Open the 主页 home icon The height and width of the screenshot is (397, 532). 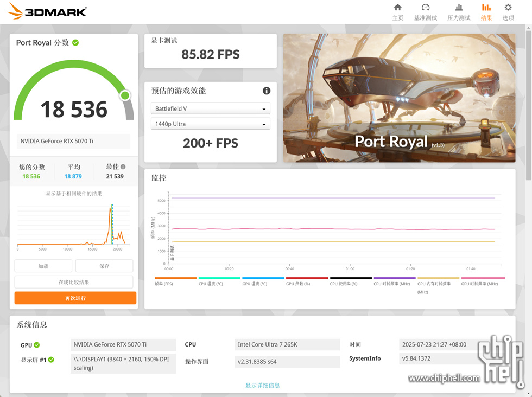397,8
